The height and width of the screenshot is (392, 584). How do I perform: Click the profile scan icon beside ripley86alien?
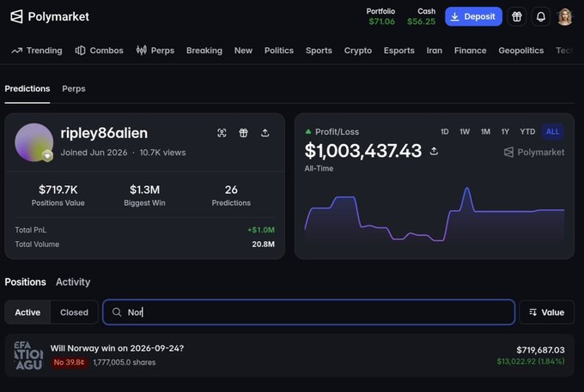pos(222,133)
